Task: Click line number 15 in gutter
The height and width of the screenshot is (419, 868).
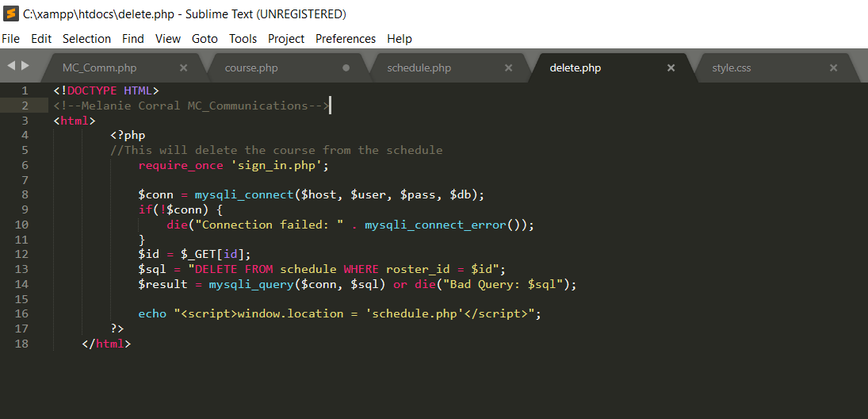Action: 21,298
